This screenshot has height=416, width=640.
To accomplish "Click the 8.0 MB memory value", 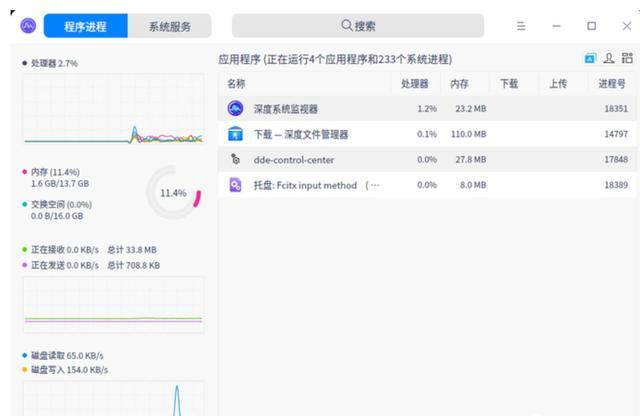I will point(473,185).
